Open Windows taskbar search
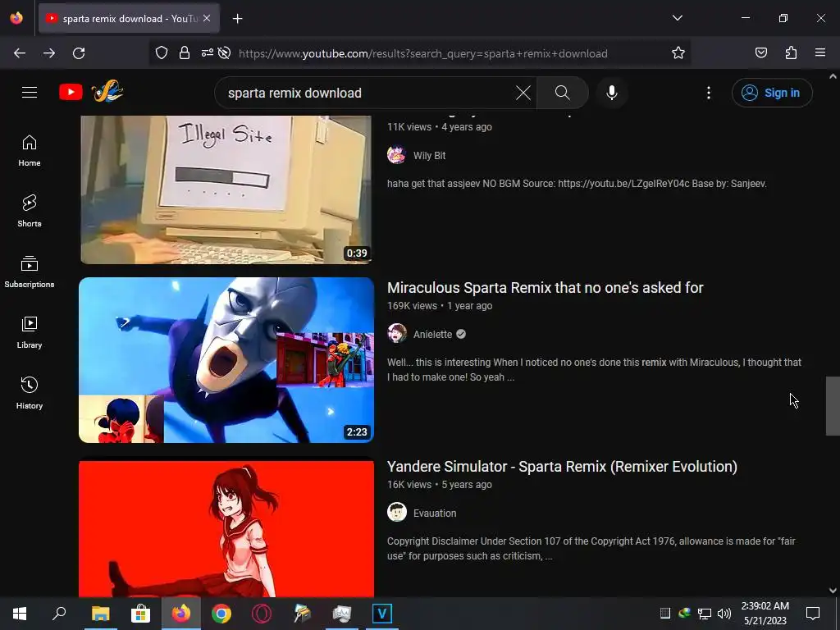The width and height of the screenshot is (840, 630). (x=59, y=614)
